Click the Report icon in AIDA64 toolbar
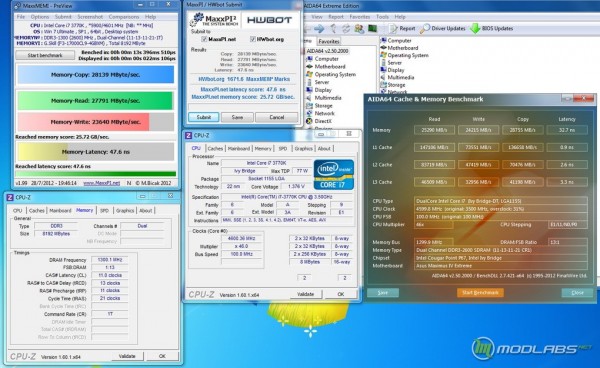 click(x=393, y=28)
